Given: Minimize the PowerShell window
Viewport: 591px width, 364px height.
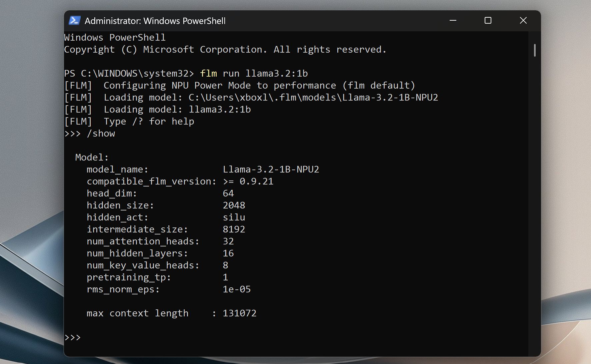Looking at the screenshot, I should point(453,21).
